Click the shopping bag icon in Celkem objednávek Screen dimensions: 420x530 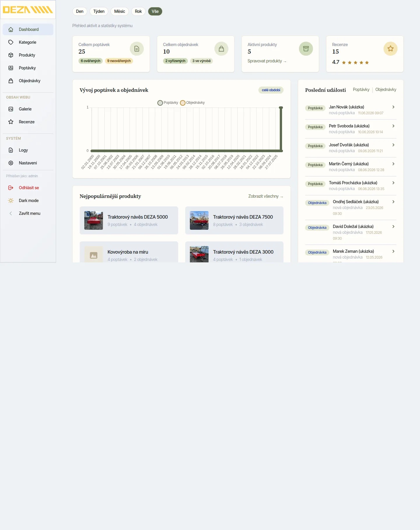(x=221, y=49)
